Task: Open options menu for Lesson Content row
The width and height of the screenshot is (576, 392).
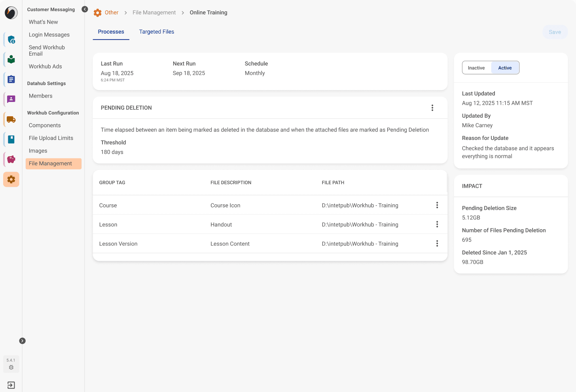Action: pyautogui.click(x=437, y=243)
